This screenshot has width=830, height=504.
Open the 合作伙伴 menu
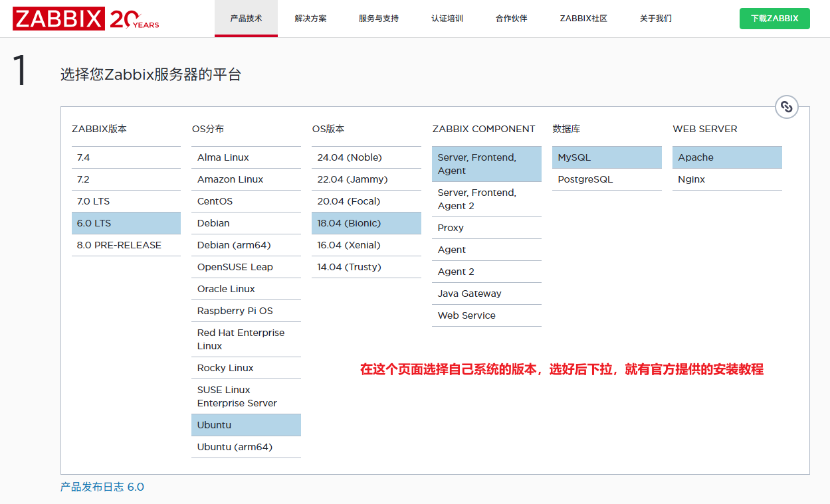pyautogui.click(x=512, y=19)
